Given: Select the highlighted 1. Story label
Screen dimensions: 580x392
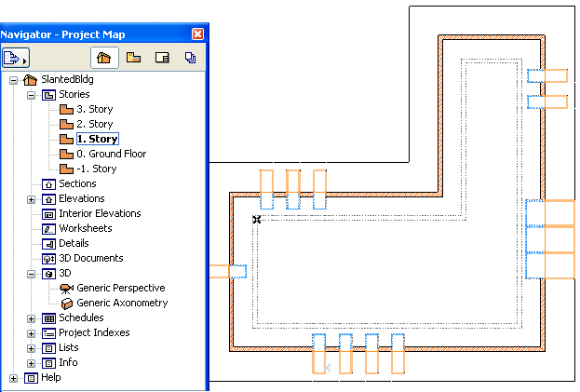Looking at the screenshot, I should tap(98, 139).
